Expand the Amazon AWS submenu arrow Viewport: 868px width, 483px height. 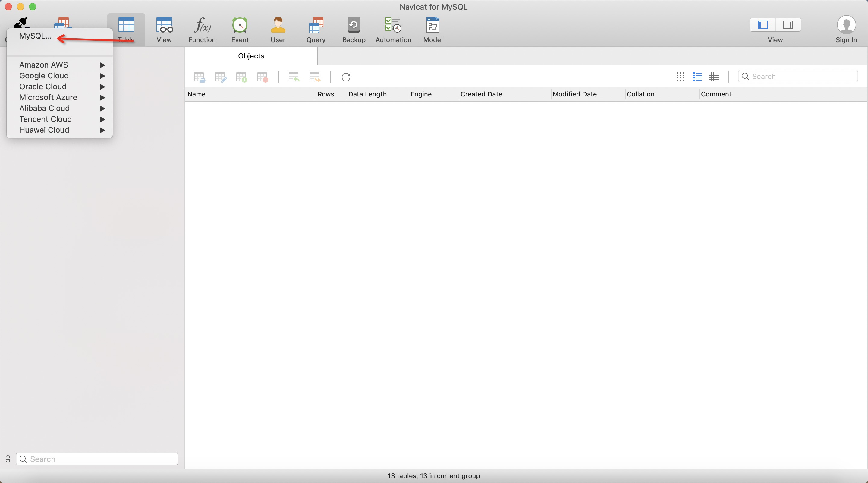click(x=103, y=65)
